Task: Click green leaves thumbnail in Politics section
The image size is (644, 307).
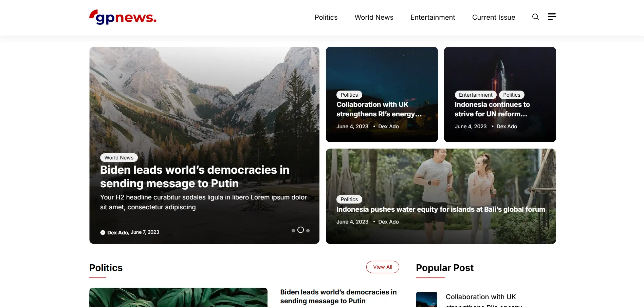Action: pos(178,298)
